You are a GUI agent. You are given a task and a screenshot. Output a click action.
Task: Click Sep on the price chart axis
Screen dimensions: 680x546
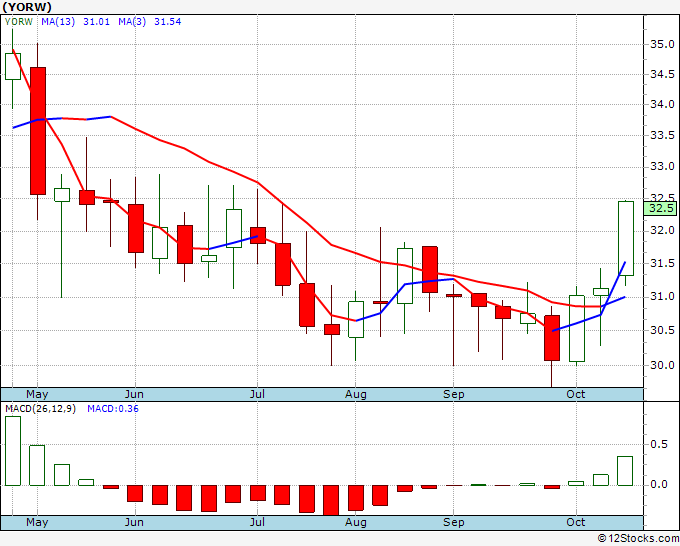pyautogui.click(x=454, y=394)
